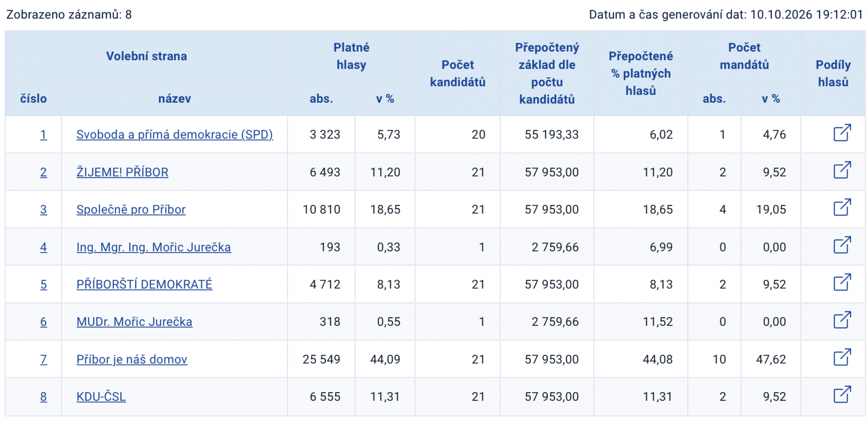Click the data generation date and time text
Screen dimensions: 868x422
point(726,15)
